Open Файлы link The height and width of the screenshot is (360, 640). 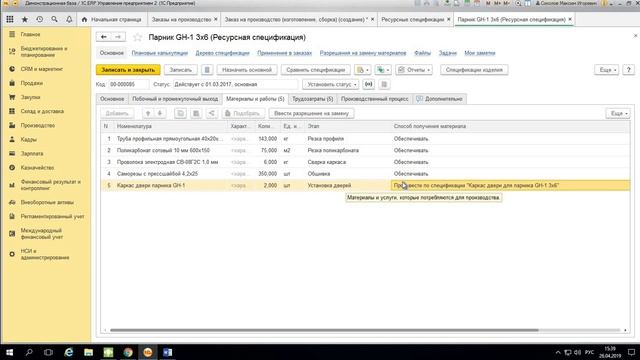coord(422,53)
